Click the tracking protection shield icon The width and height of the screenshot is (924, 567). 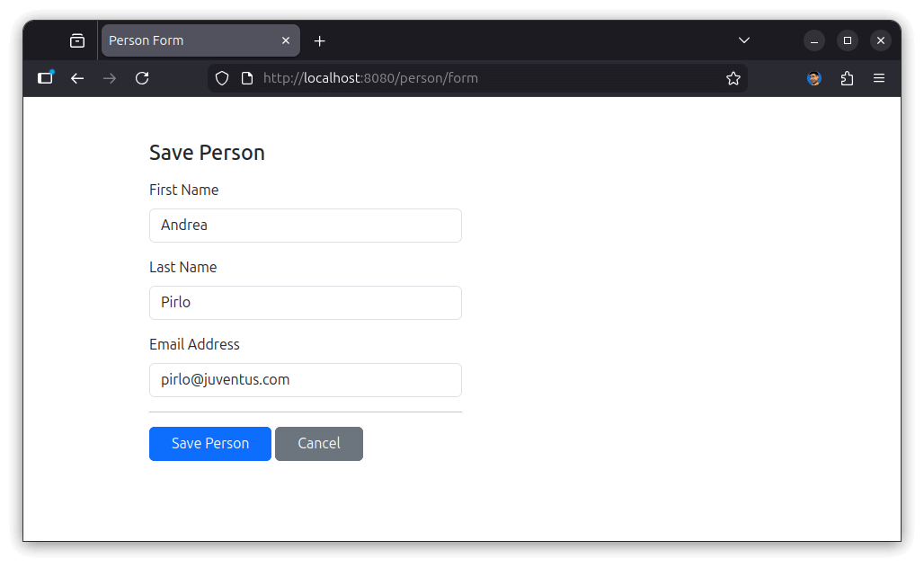[222, 78]
